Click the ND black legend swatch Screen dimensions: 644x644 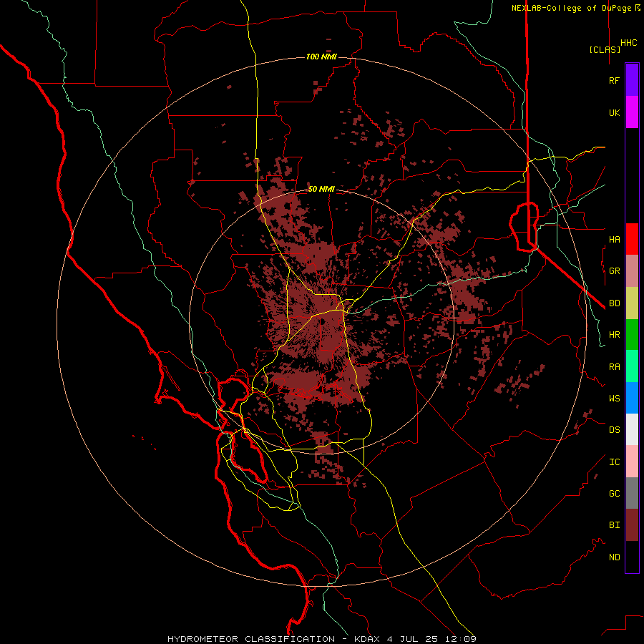click(632, 557)
